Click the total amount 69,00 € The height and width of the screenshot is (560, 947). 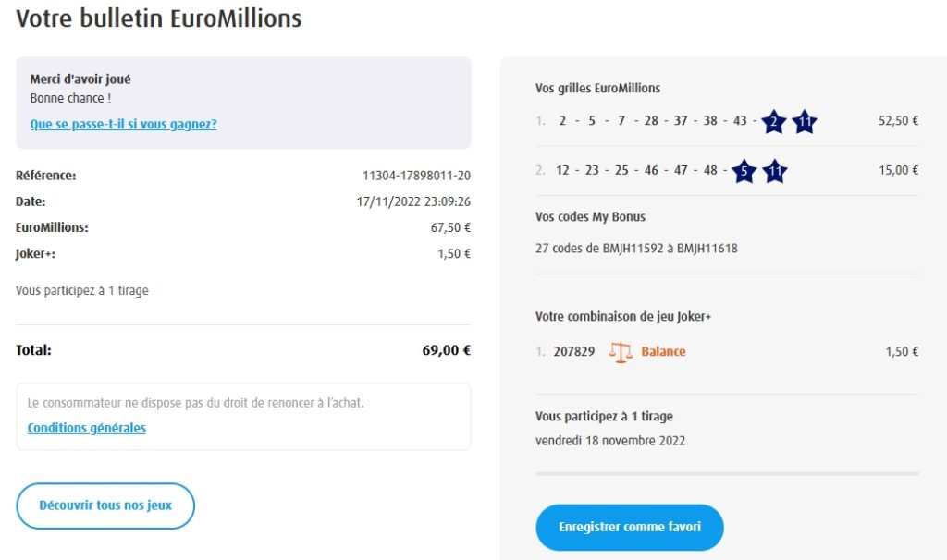(440, 350)
